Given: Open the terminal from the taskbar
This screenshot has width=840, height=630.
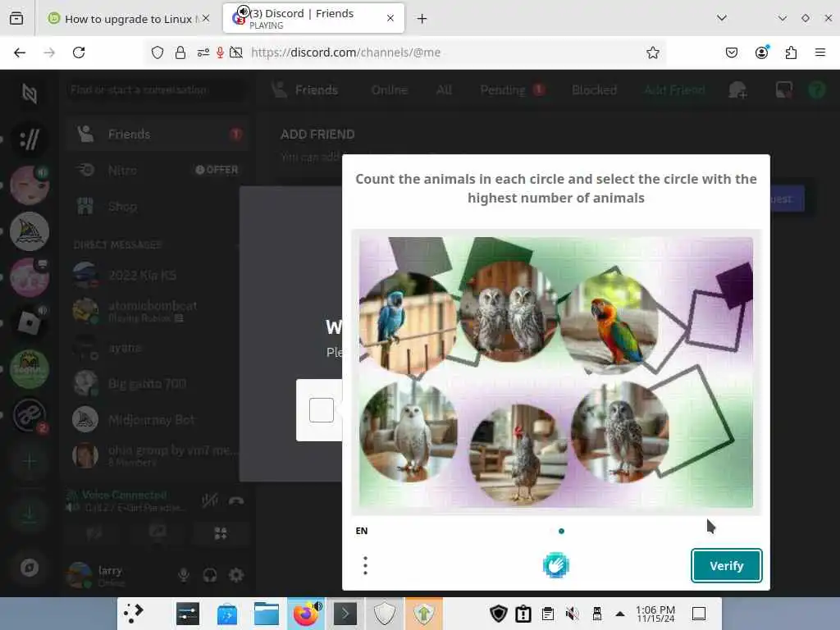Looking at the screenshot, I should pyautogui.click(x=345, y=614).
